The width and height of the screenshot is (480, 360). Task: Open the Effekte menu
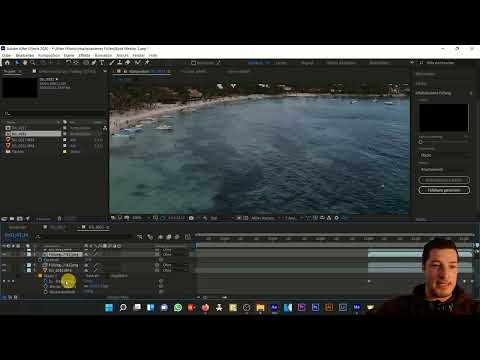(x=84, y=55)
